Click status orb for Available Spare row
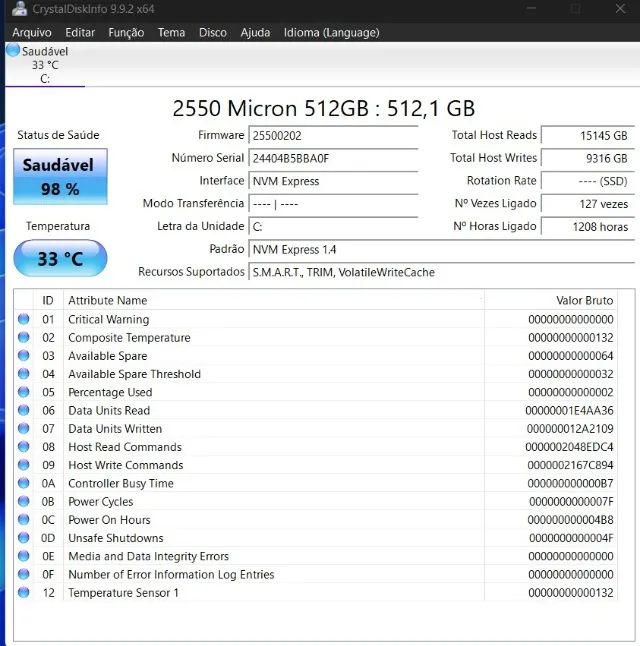Viewport: 640px width, 646px height. coord(24,355)
